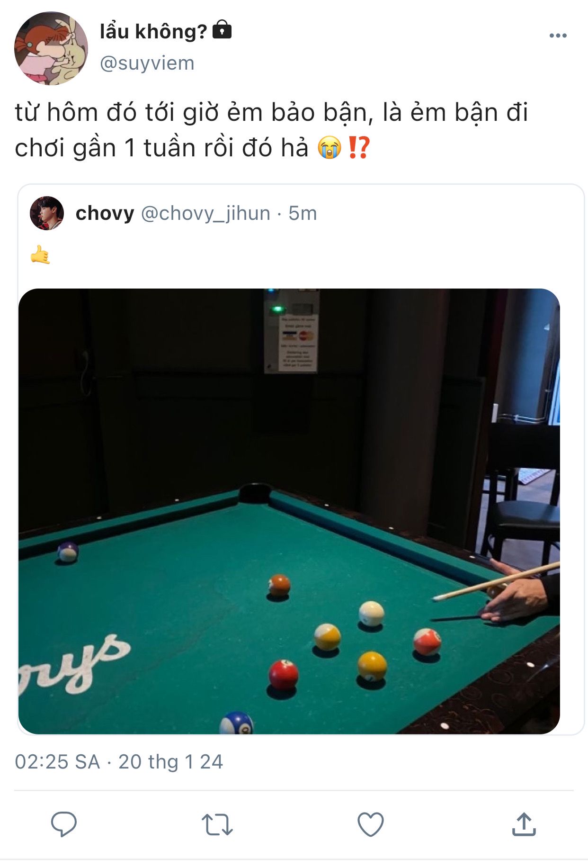
Task: Open the chovy quoted avatar picture
Action: point(47,213)
